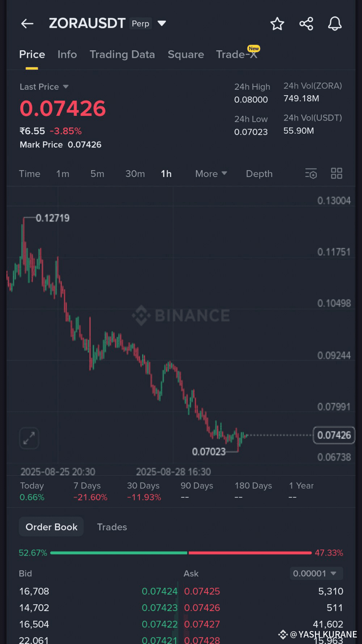The image size is (362, 644).
Task: Tap ask quantity 5,310
Action: (331, 591)
